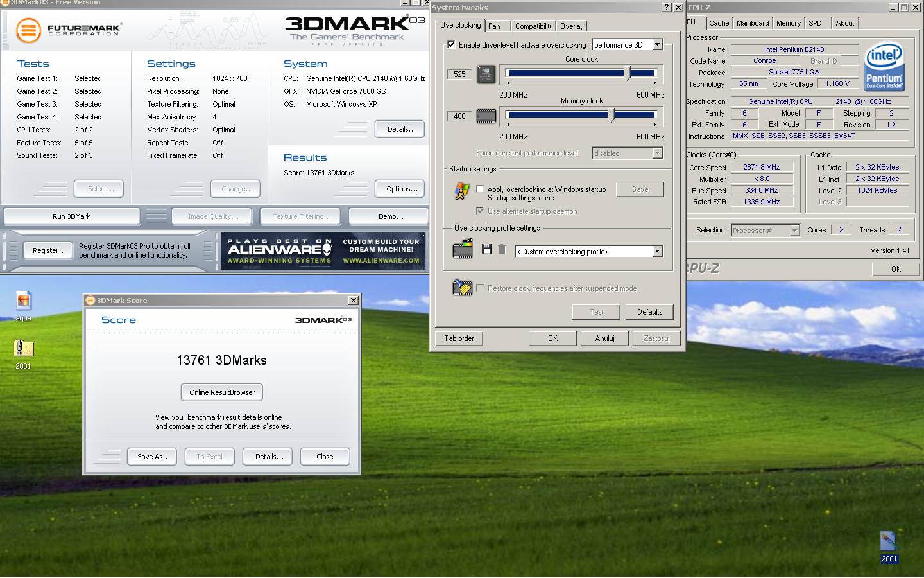The width and height of the screenshot is (924, 578).
Task: Open the CPU-Z Mainboard tab
Action: click(752, 23)
